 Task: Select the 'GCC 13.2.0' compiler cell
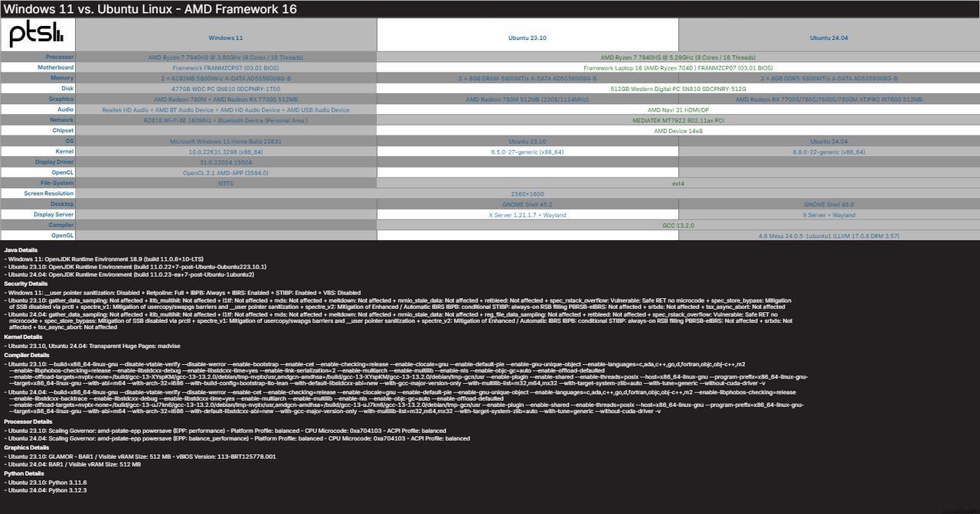[678, 226]
